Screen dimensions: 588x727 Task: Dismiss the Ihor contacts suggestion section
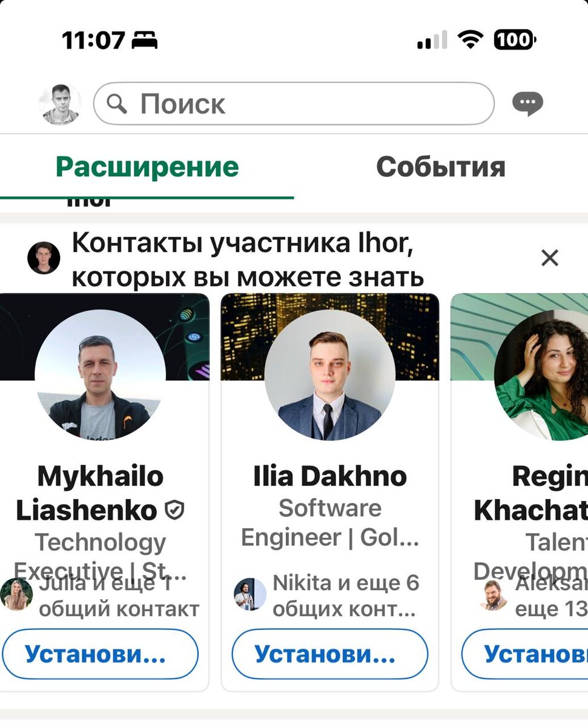click(549, 258)
